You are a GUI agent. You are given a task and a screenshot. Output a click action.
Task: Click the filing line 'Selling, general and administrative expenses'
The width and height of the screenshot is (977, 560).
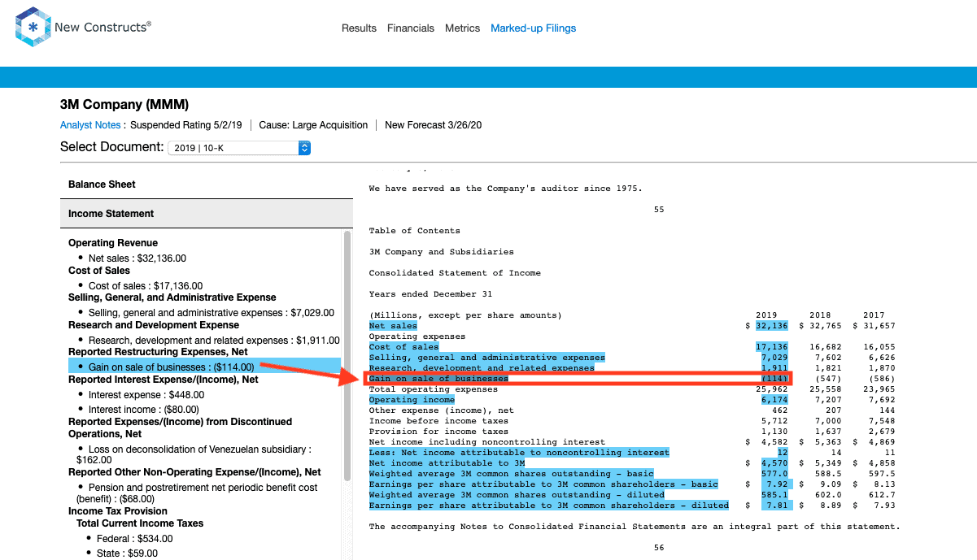coord(486,358)
